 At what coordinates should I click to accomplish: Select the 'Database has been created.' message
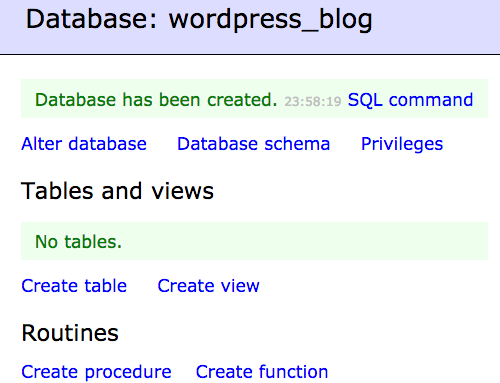pyautogui.click(x=156, y=100)
